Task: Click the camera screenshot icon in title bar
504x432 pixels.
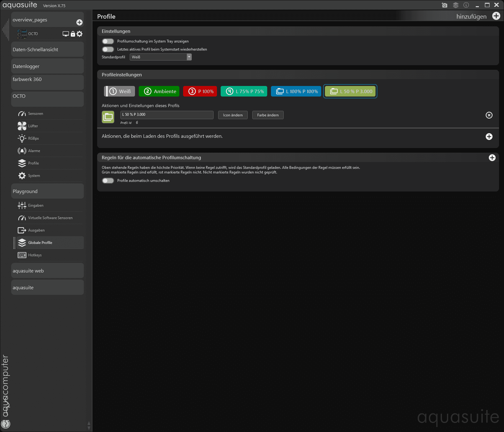Action: point(444,5)
